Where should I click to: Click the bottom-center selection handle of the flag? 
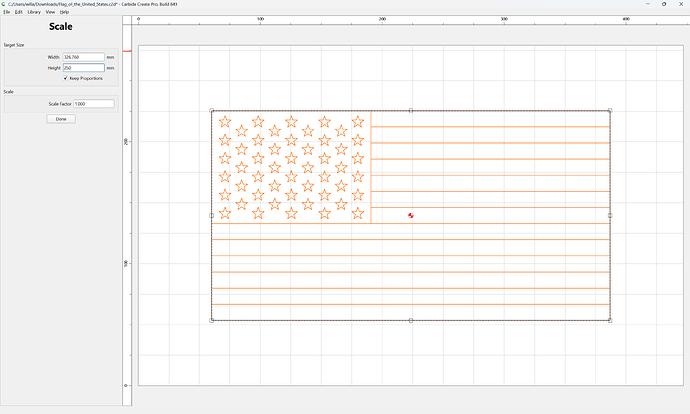(x=411, y=320)
